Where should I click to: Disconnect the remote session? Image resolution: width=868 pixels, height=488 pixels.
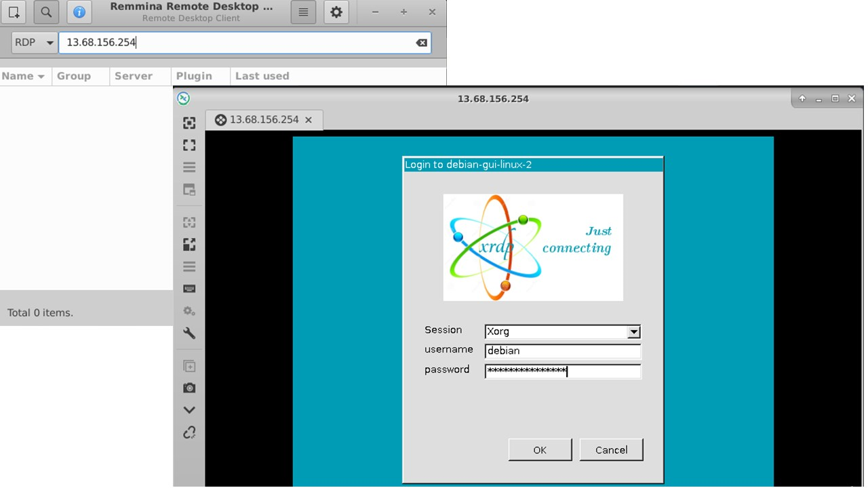189,432
